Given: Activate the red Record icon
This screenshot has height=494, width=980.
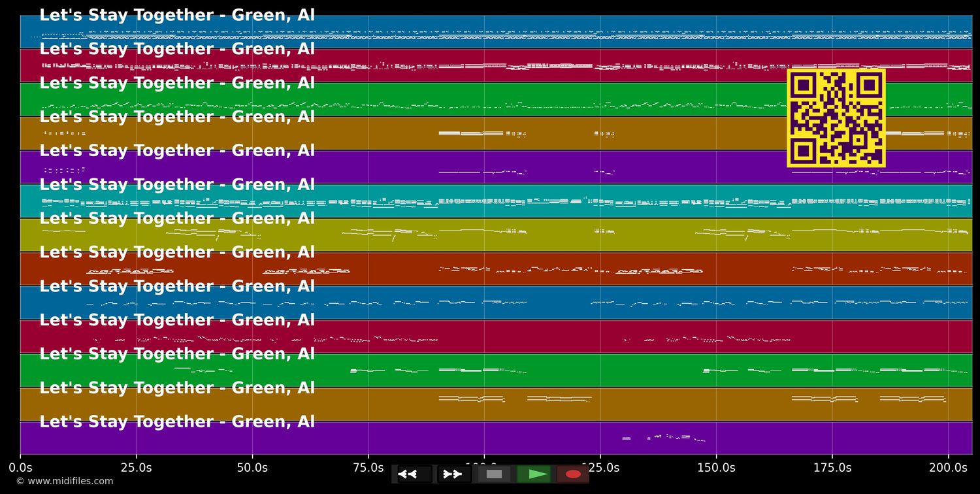Looking at the screenshot, I should pos(573,474).
